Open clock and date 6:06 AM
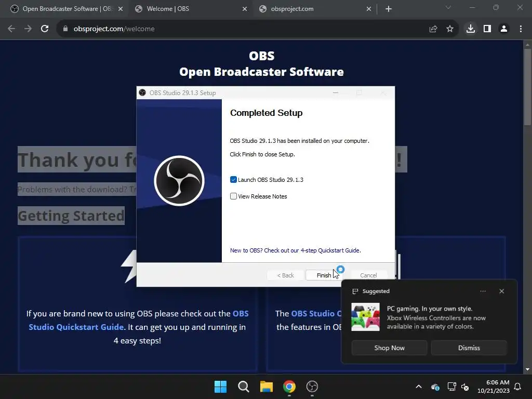532x399 pixels. tap(494, 387)
